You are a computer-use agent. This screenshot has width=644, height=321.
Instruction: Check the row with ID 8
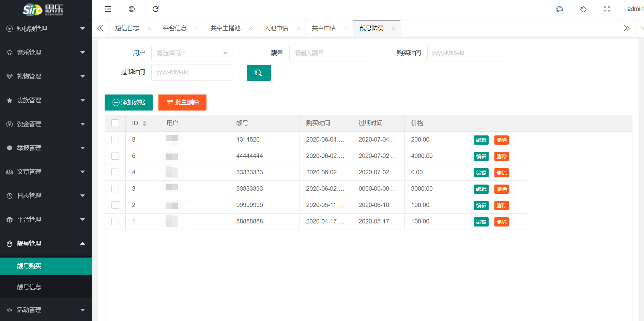point(115,140)
